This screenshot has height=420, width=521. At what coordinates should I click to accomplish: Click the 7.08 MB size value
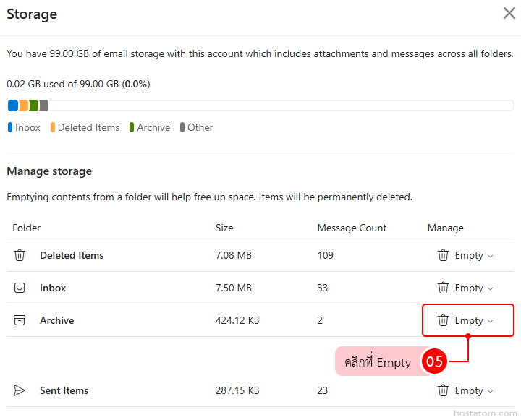pos(234,255)
